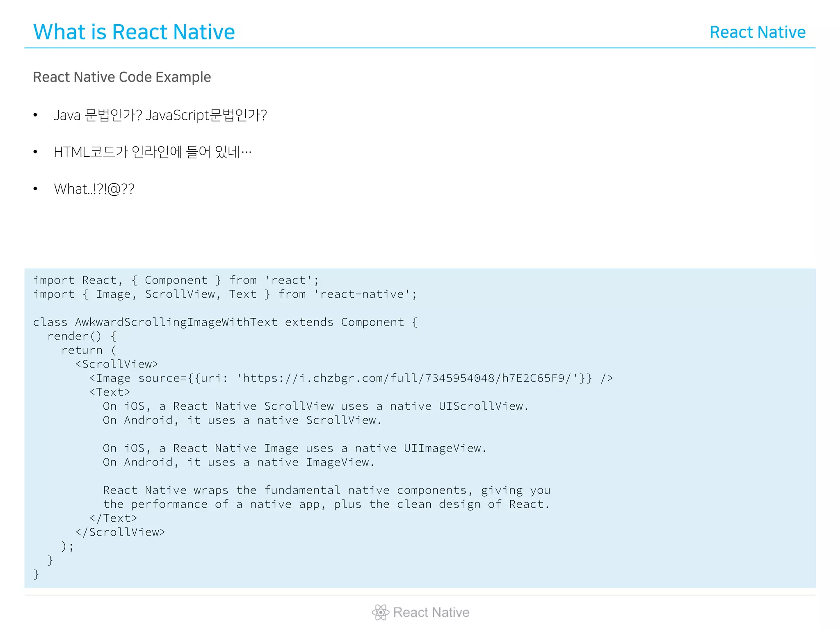Click the line mentioning 'native UIScrollView'
The width and height of the screenshot is (840, 630).
click(316, 406)
